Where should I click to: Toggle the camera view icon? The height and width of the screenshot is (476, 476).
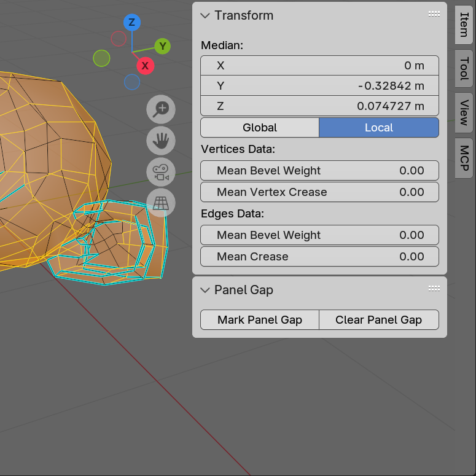click(x=161, y=172)
